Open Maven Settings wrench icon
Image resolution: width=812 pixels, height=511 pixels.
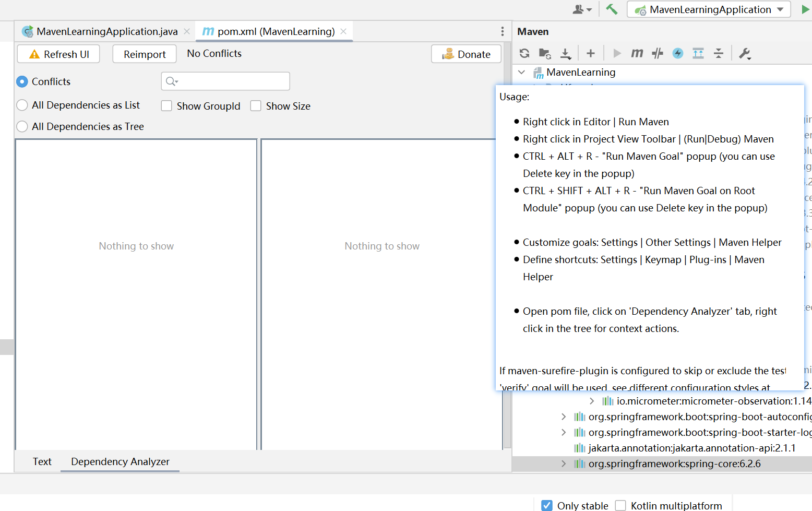point(745,53)
